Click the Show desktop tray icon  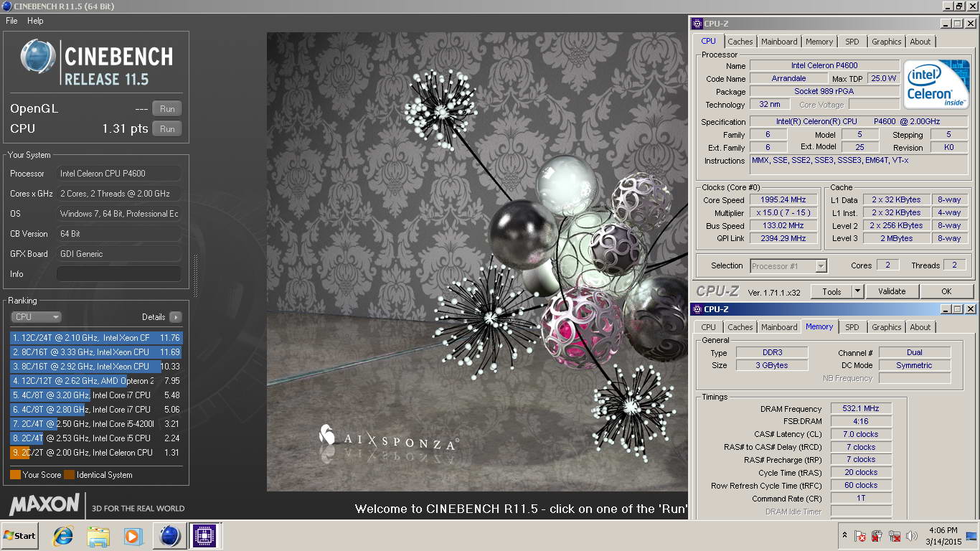tap(973, 536)
